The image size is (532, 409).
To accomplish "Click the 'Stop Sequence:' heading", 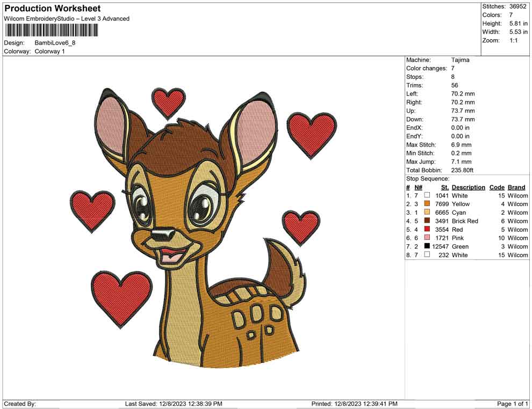I will coord(428,179).
